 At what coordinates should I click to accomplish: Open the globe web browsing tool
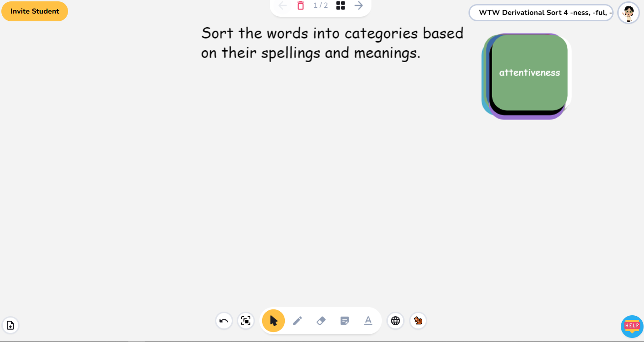pyautogui.click(x=395, y=321)
